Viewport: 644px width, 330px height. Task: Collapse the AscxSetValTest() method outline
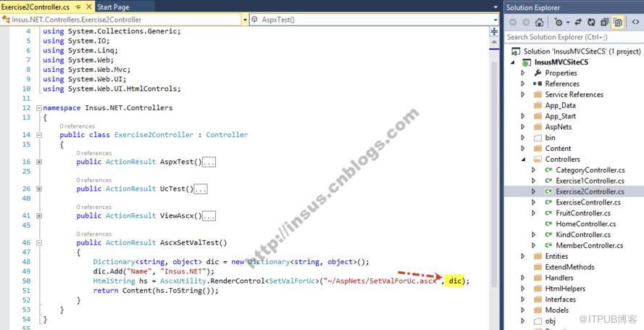coord(39,242)
